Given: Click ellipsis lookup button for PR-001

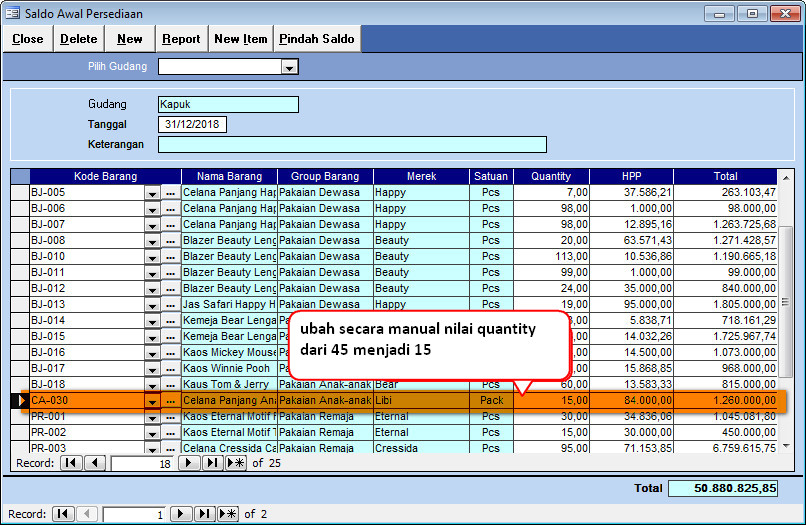Looking at the screenshot, I should coord(170,416).
